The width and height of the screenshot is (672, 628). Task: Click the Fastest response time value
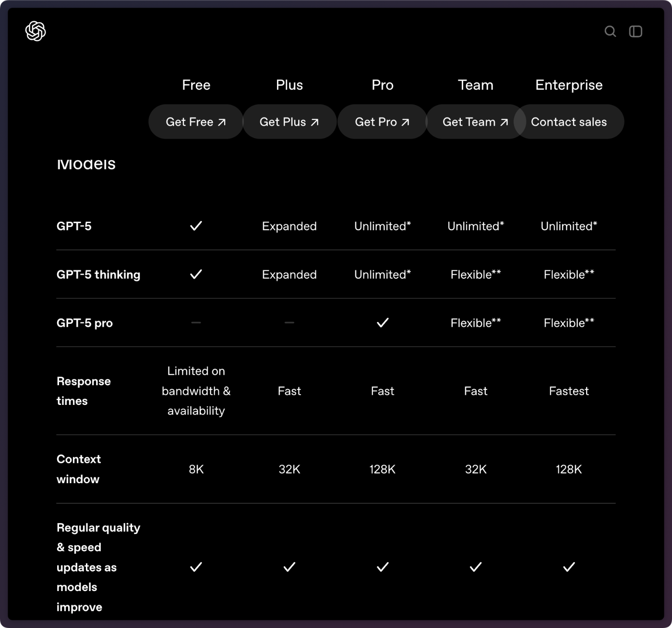(569, 391)
